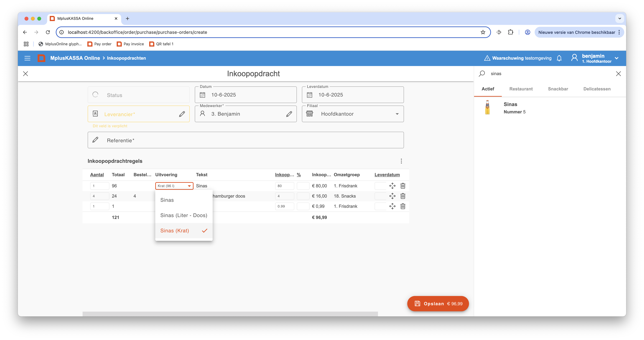This screenshot has width=644, height=340.
Task: Edit the Leverancier field with the pencil
Action: pos(182,114)
